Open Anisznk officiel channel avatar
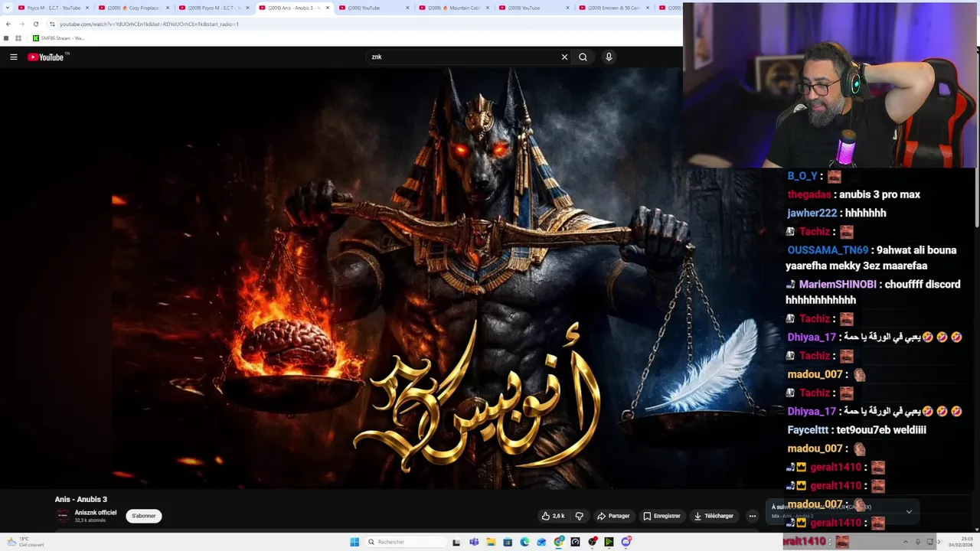Image resolution: width=980 pixels, height=551 pixels. (x=62, y=516)
